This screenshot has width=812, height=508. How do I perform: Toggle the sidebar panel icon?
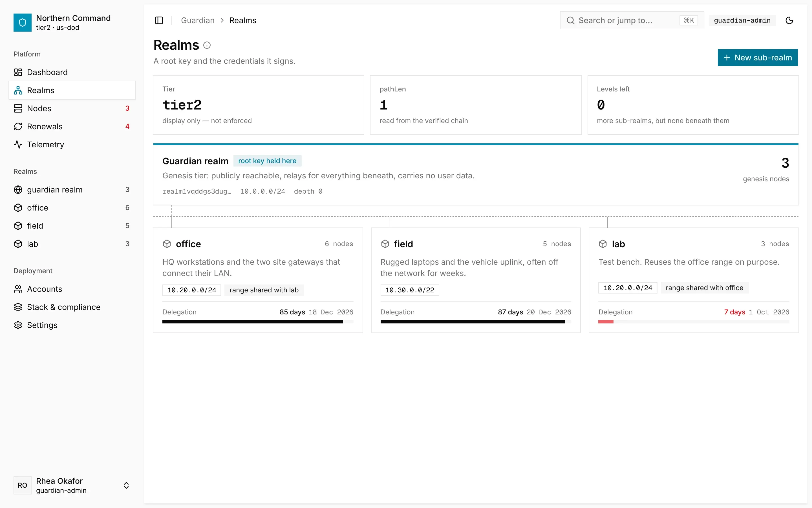[159, 21]
